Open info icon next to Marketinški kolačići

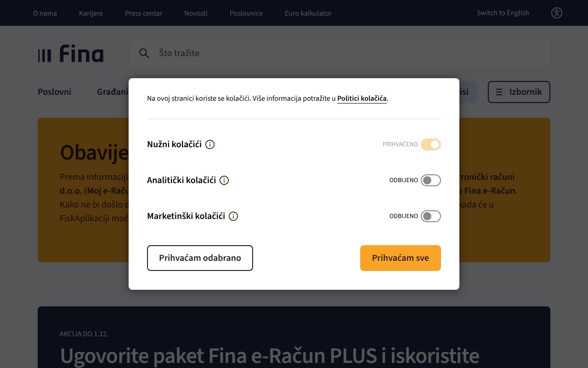tap(233, 216)
